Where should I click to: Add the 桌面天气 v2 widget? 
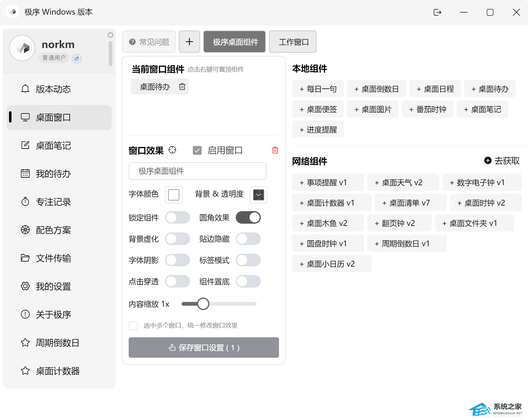tap(403, 182)
